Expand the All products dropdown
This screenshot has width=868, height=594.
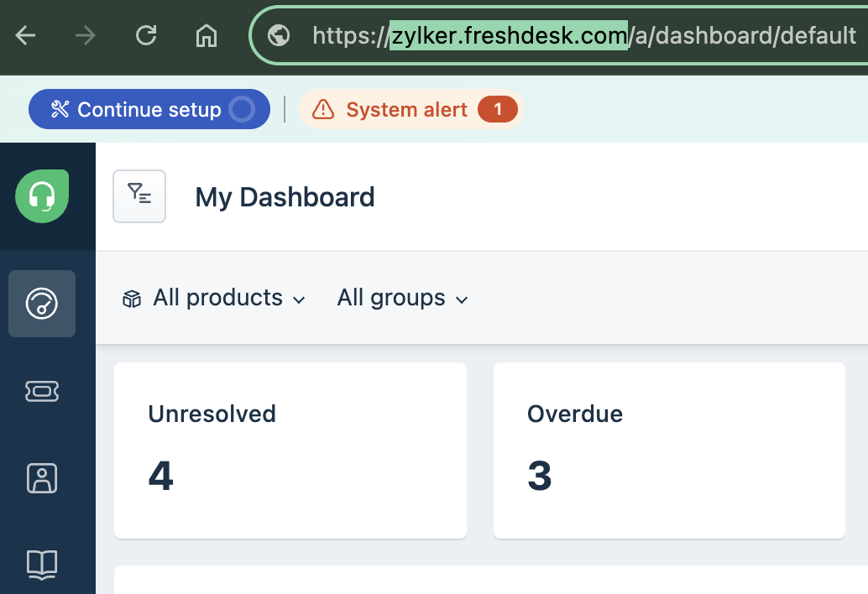tap(214, 298)
